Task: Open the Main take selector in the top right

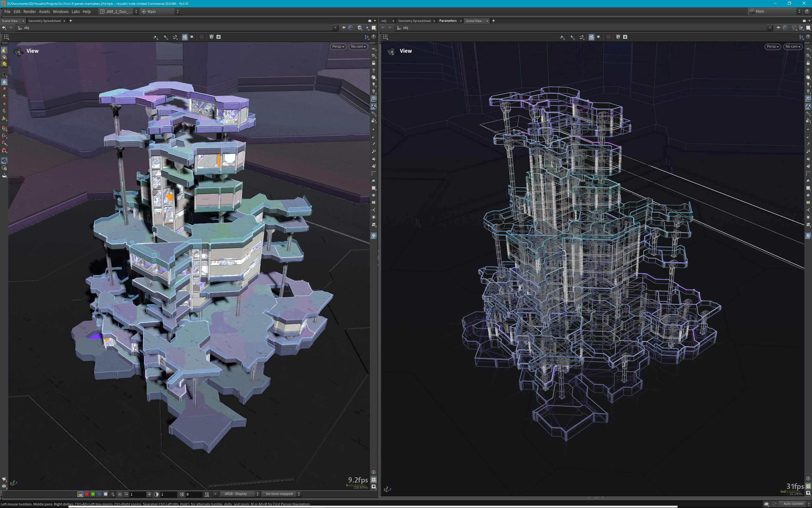Action: tap(775, 11)
